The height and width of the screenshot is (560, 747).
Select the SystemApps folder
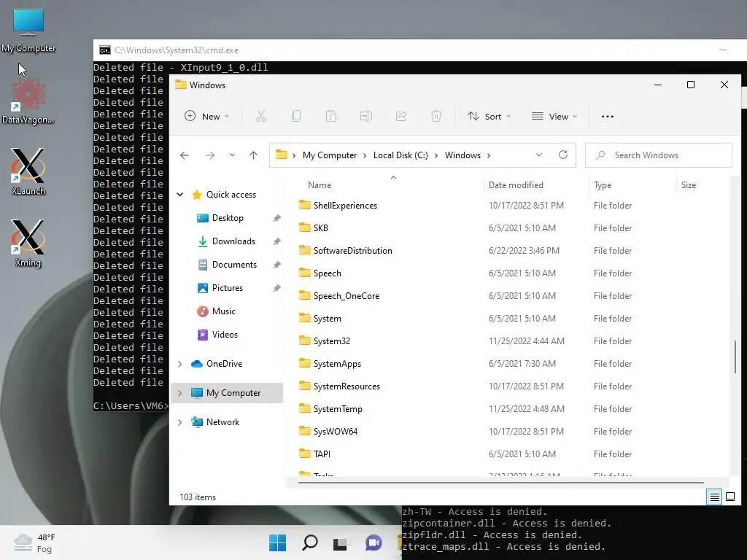tap(337, 363)
